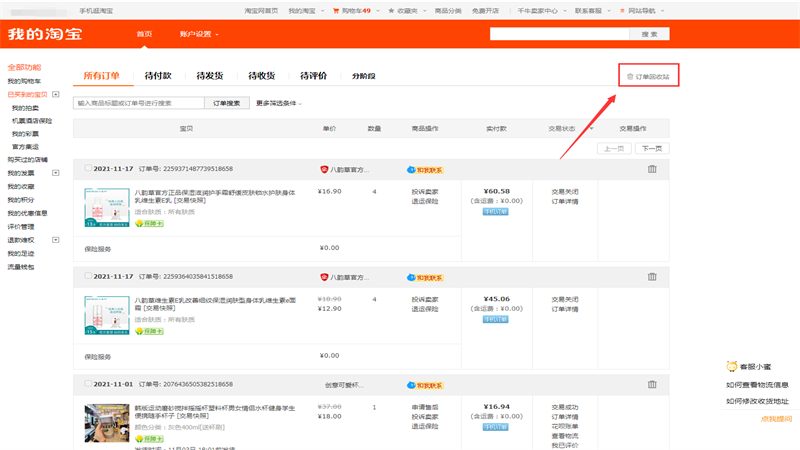Open 如何查看物流信息 help link
Viewport: 800px width, 450px height.
pos(757,385)
